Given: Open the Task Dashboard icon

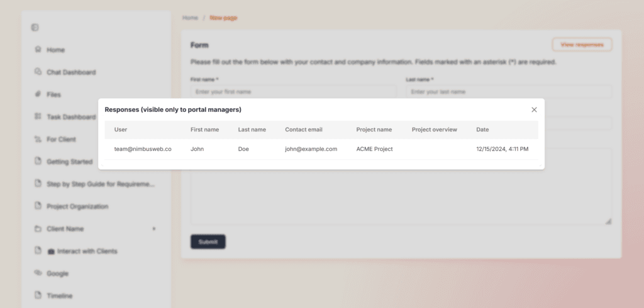Looking at the screenshot, I should pos(38,117).
